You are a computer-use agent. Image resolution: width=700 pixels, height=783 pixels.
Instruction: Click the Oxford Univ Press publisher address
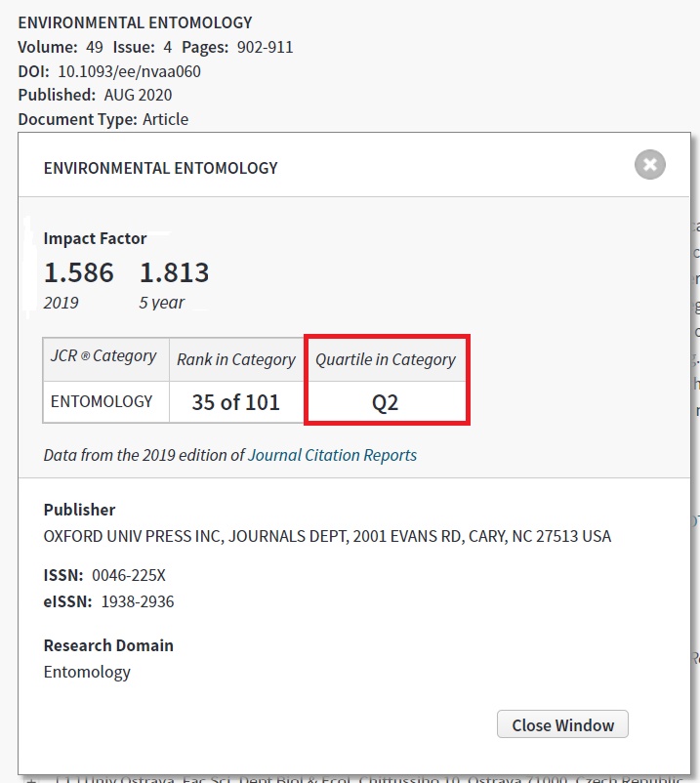click(327, 536)
